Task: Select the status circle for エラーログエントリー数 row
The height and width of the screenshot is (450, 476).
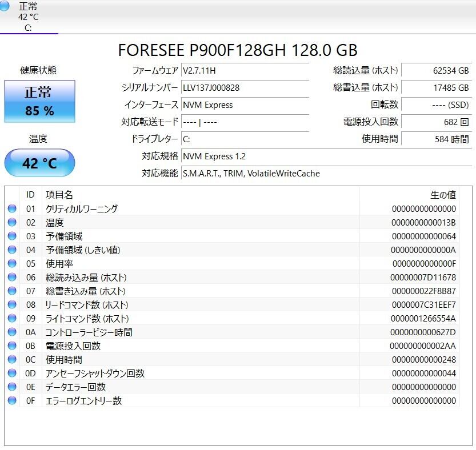Action: tap(12, 401)
